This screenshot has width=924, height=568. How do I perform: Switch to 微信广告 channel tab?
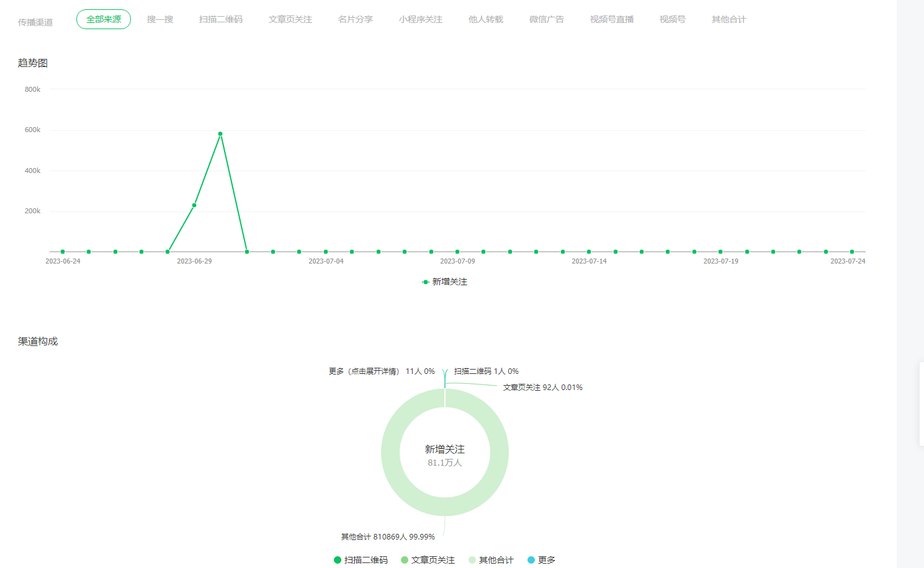(x=547, y=19)
